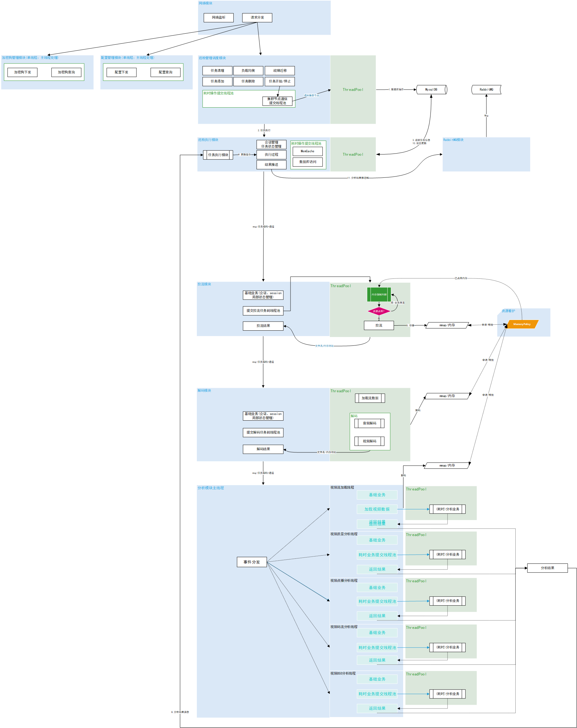This screenshot has height=728, width=577.
Task: Click the MemCache box
Action: pyautogui.click(x=308, y=151)
